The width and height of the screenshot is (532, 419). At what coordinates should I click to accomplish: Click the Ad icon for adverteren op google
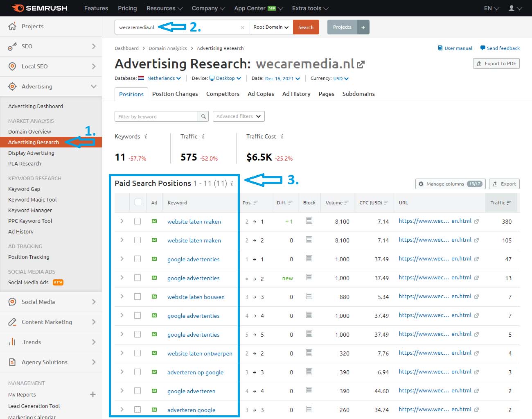click(x=154, y=372)
